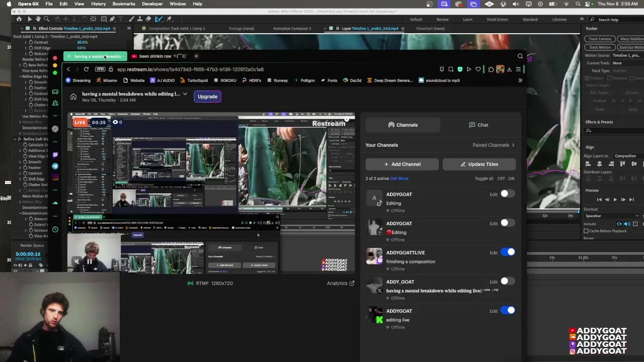644x362 pixels.
Task: Open the Bookmarks menu in Opera
Action: (x=124, y=4)
